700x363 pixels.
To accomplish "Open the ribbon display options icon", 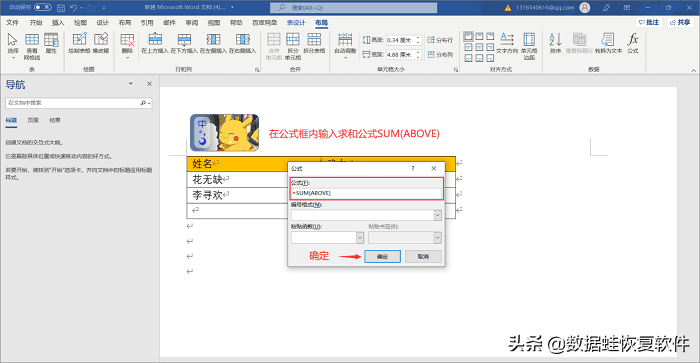I will coord(627,8).
